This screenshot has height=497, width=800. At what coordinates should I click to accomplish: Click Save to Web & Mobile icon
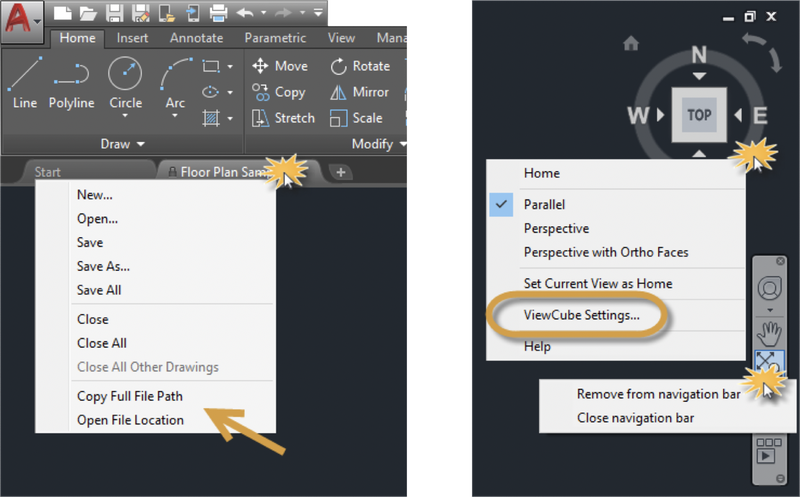(x=193, y=13)
